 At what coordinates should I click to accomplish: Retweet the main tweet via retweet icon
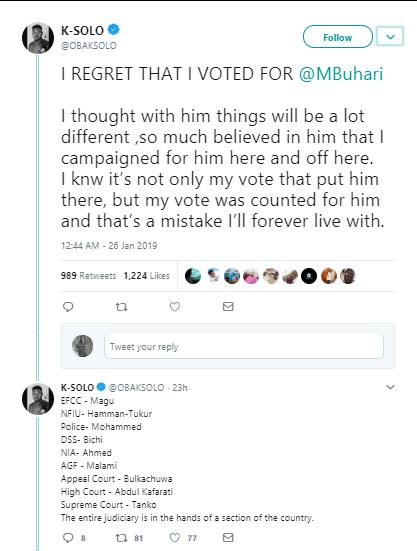click(122, 307)
